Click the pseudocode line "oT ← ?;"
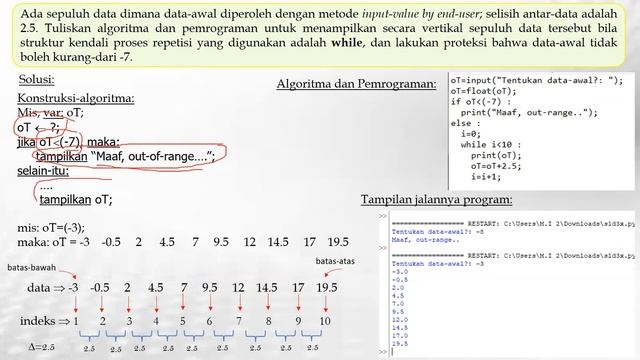The image size is (640, 360). (x=38, y=127)
